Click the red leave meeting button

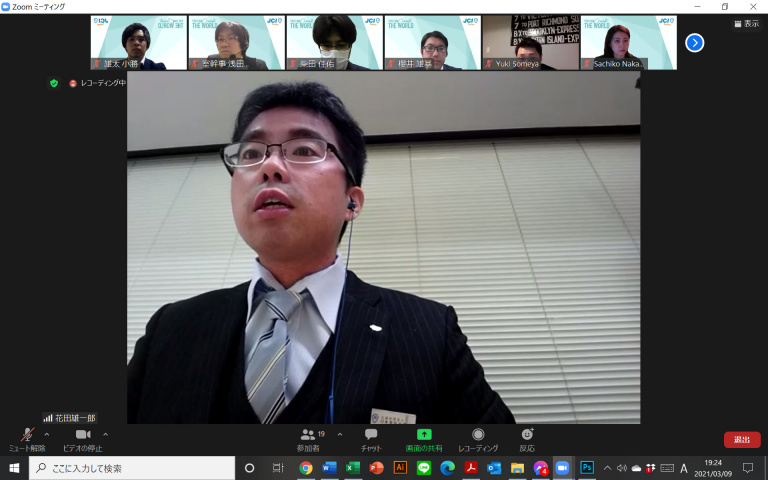click(742, 440)
